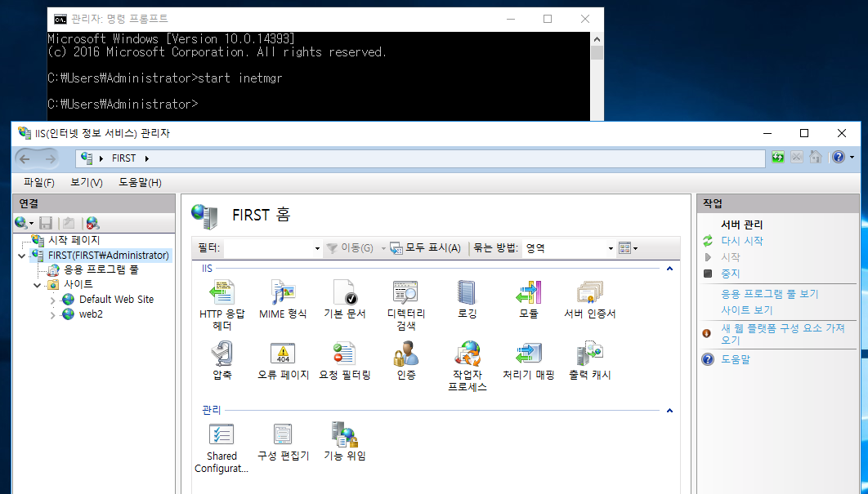Open the view mode dropdown icon
The width and height of the screenshot is (868, 494).
coord(628,248)
